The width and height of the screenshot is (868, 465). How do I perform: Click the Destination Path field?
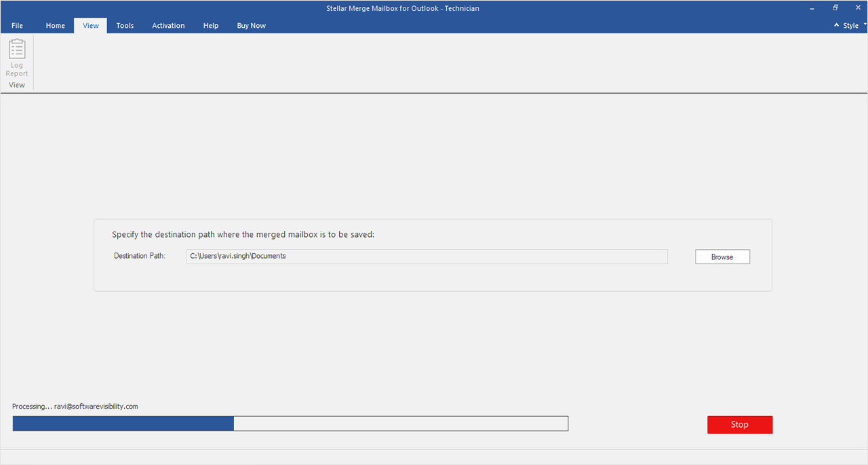click(427, 256)
